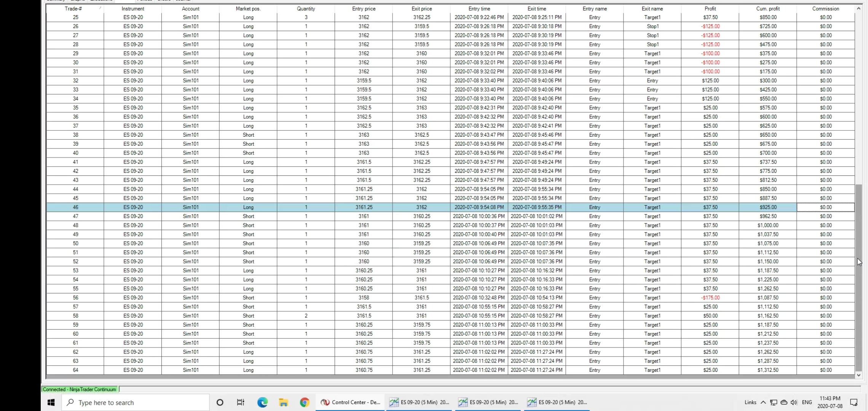Click the Cum. profit column header

(x=768, y=8)
